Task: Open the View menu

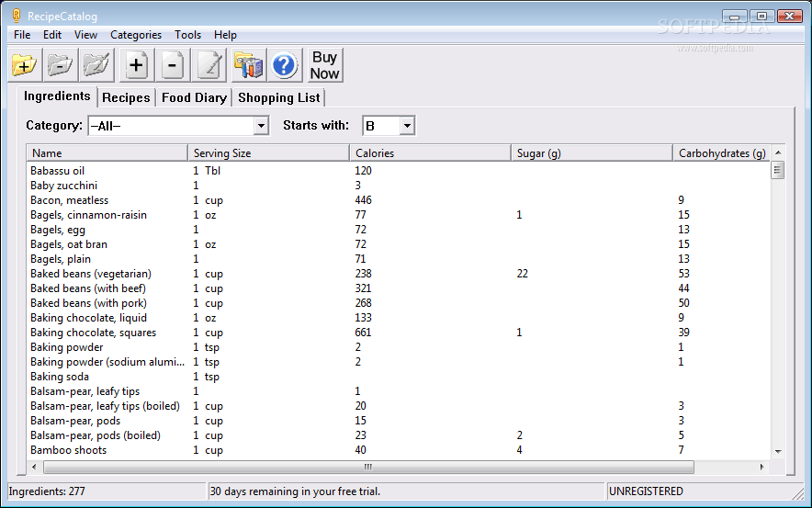Action: (x=85, y=35)
